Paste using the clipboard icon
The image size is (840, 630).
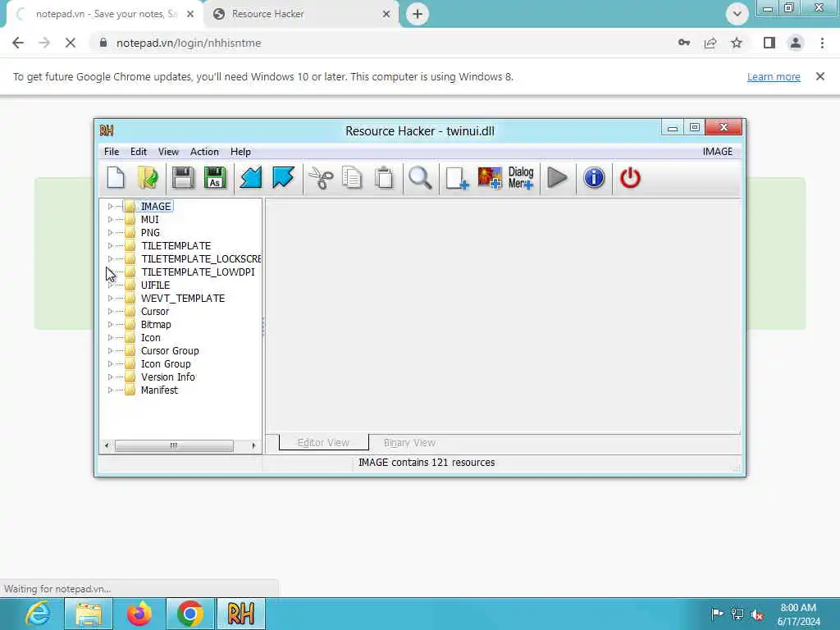click(384, 178)
